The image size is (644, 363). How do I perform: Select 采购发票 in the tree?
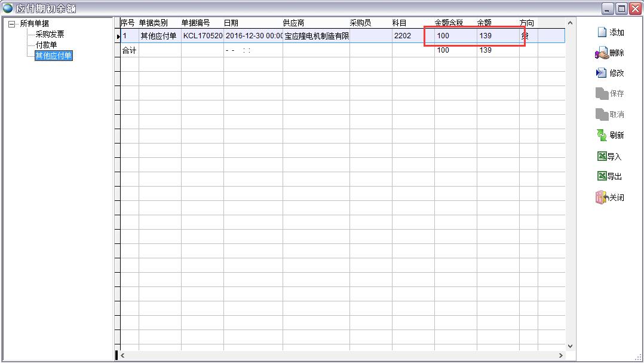point(50,34)
